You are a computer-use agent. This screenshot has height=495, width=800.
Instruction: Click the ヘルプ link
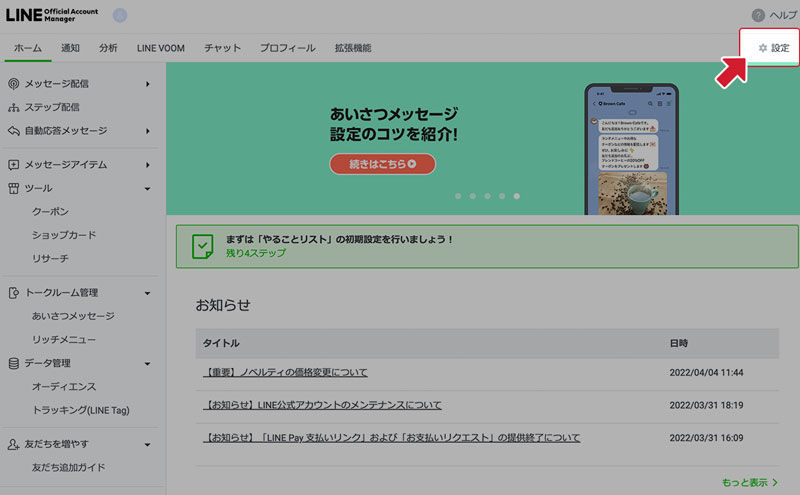783,15
